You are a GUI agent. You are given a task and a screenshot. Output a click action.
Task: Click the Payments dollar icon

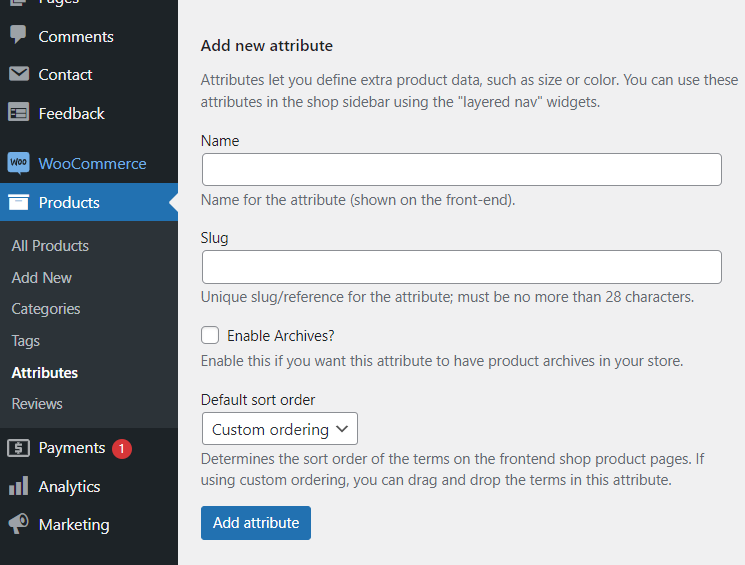(x=18, y=448)
